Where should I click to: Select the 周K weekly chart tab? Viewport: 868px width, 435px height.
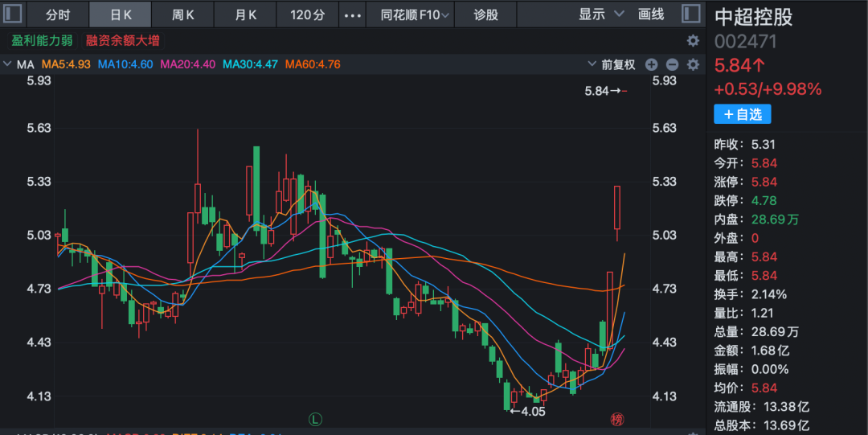pos(182,14)
